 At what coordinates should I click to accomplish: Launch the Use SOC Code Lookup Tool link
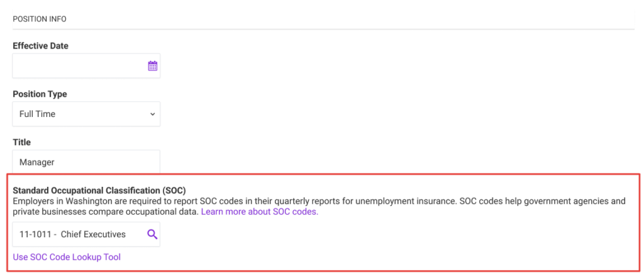[x=67, y=257]
